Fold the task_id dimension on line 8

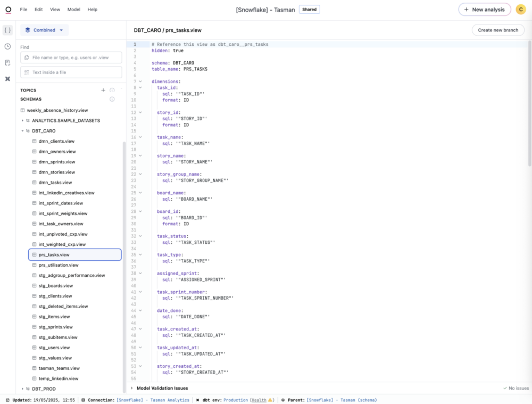tap(140, 87)
